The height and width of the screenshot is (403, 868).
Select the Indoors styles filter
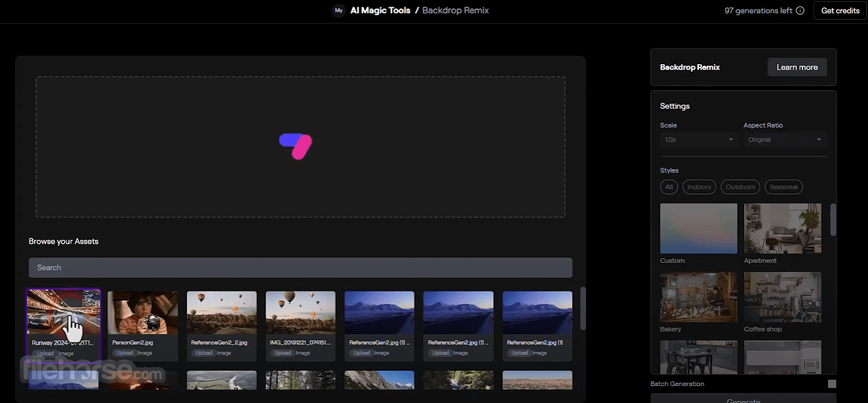coord(699,187)
